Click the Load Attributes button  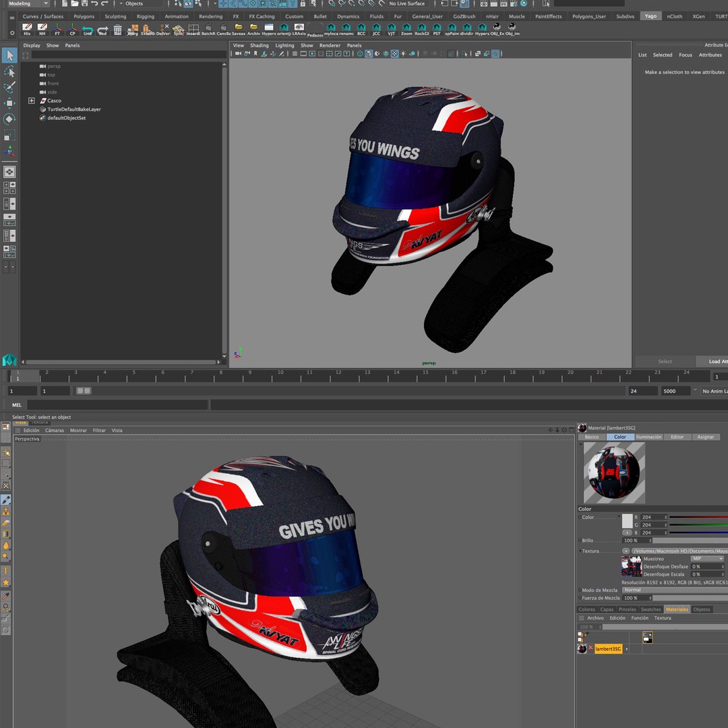pyautogui.click(x=712, y=361)
